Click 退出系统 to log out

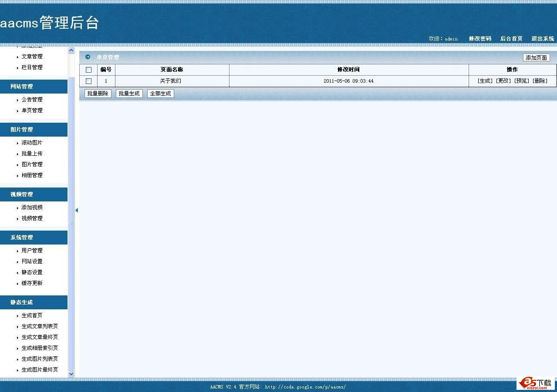(x=543, y=39)
